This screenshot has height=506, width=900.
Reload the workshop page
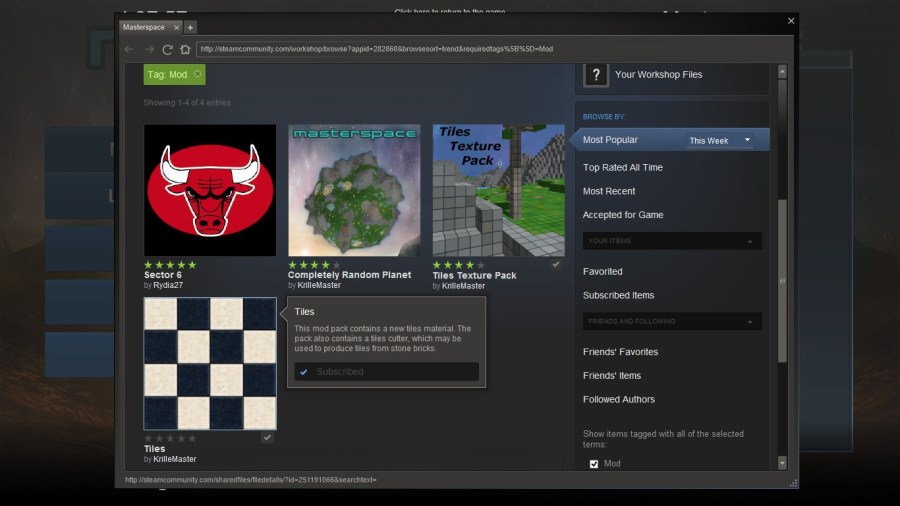coord(167,49)
